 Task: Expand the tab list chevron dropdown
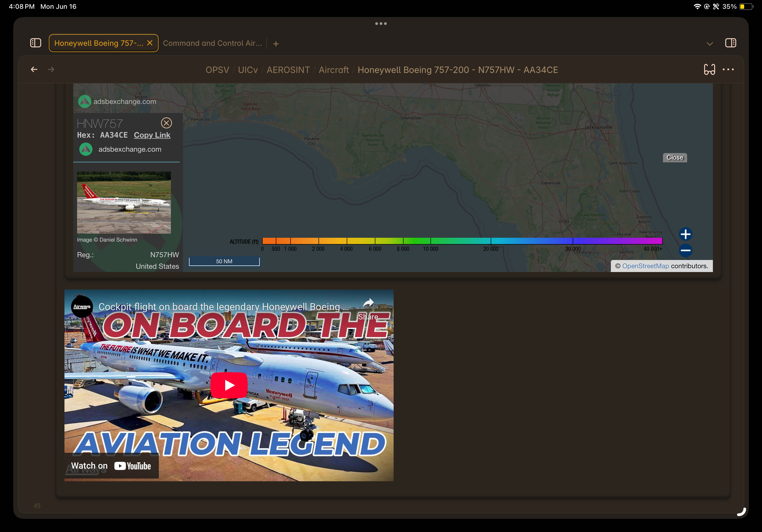(x=710, y=44)
